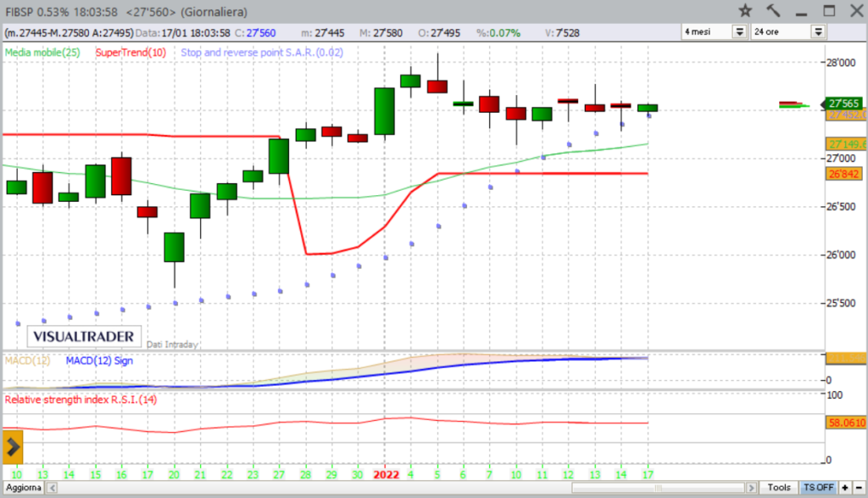Expand the orange side panel arrow
Viewport: 868px width, 498px height.
(13, 445)
